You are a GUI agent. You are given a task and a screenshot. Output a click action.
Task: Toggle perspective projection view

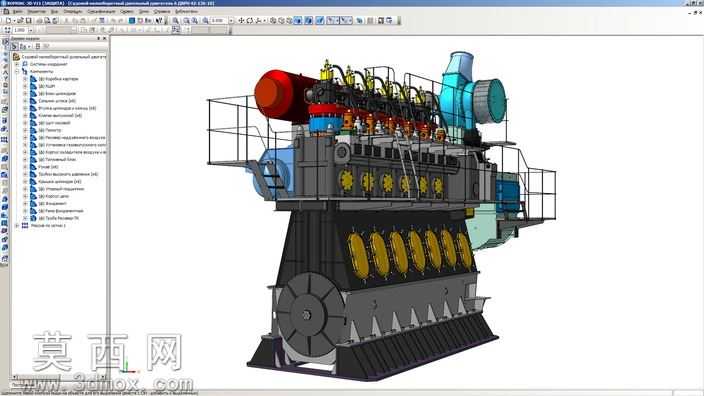(x=320, y=20)
